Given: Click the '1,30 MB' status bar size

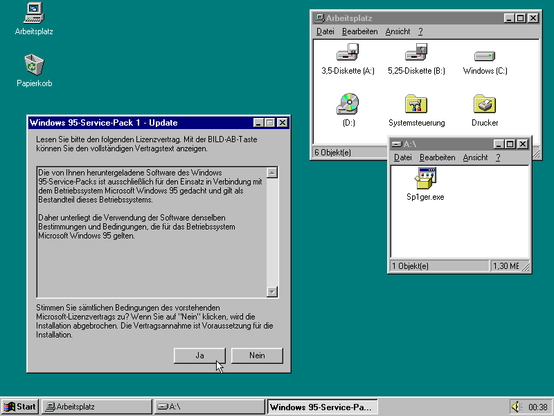Looking at the screenshot, I should click(506, 266).
